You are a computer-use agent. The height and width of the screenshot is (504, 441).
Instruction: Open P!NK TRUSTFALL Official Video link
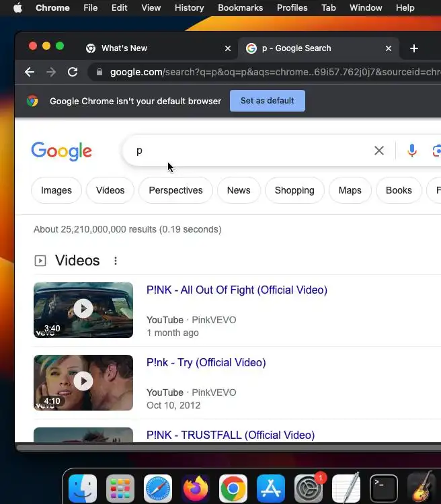pos(231,435)
